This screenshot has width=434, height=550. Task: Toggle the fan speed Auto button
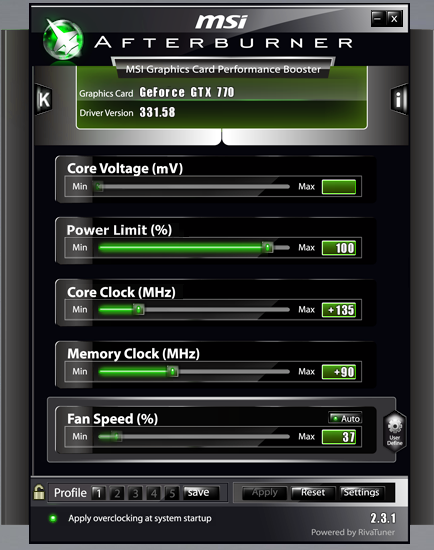click(345, 418)
